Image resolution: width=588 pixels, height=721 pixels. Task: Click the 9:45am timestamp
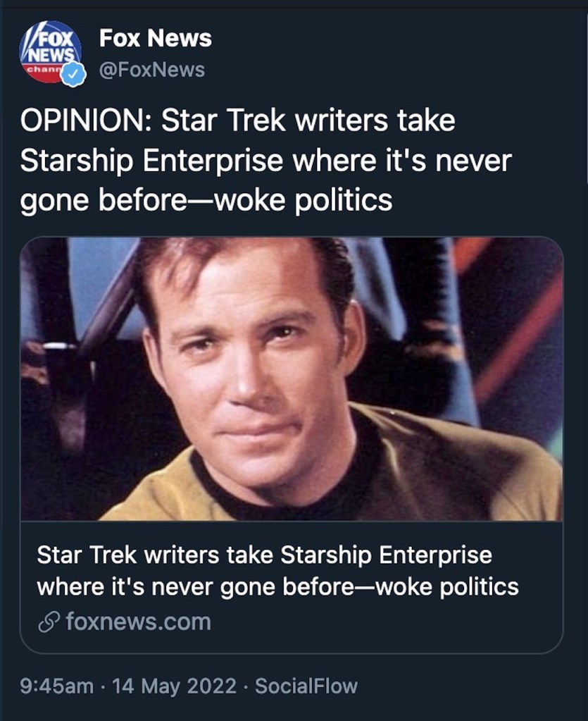click(x=56, y=686)
